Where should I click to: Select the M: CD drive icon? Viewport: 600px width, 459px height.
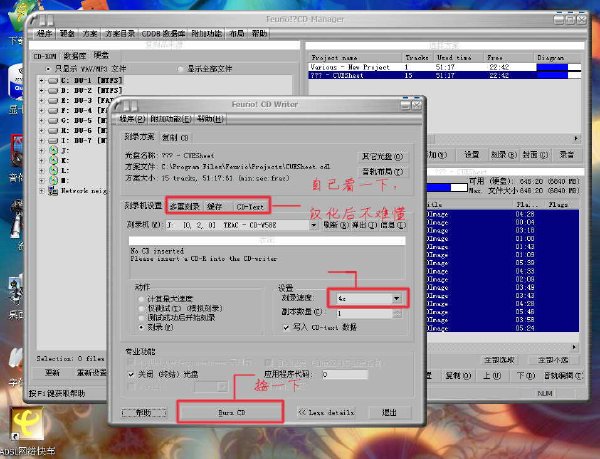[x=53, y=180]
